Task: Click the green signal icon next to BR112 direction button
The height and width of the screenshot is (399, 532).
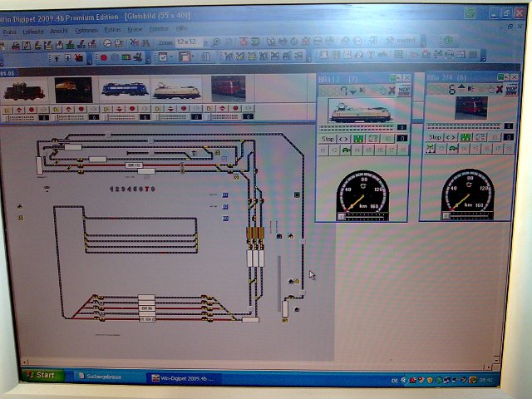Action: point(358,139)
